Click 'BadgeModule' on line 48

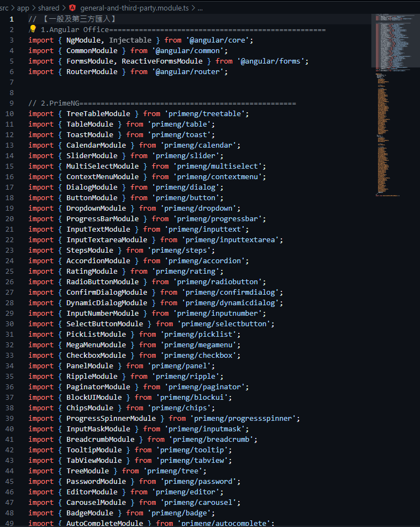click(x=90, y=513)
